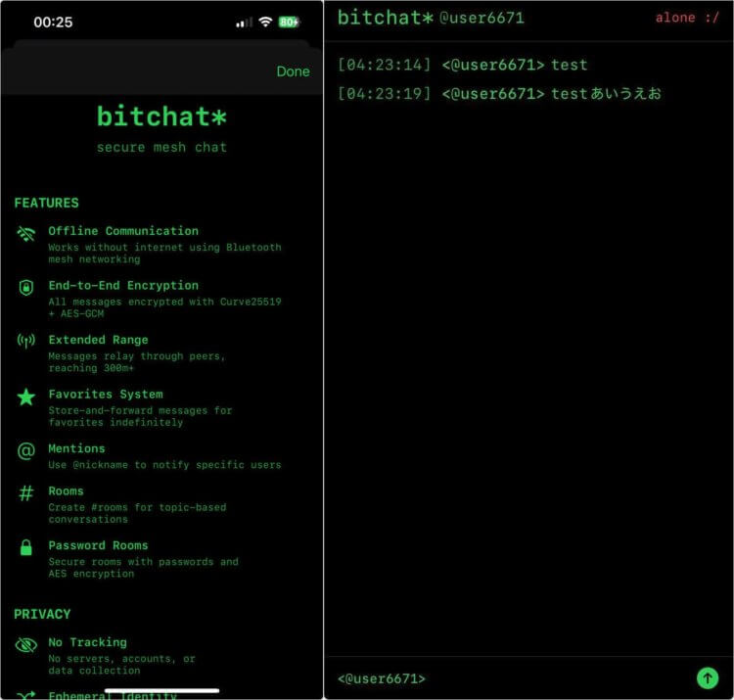The width and height of the screenshot is (734, 700).
Task: Tap the Extended Range antenna icon
Action: 26,342
